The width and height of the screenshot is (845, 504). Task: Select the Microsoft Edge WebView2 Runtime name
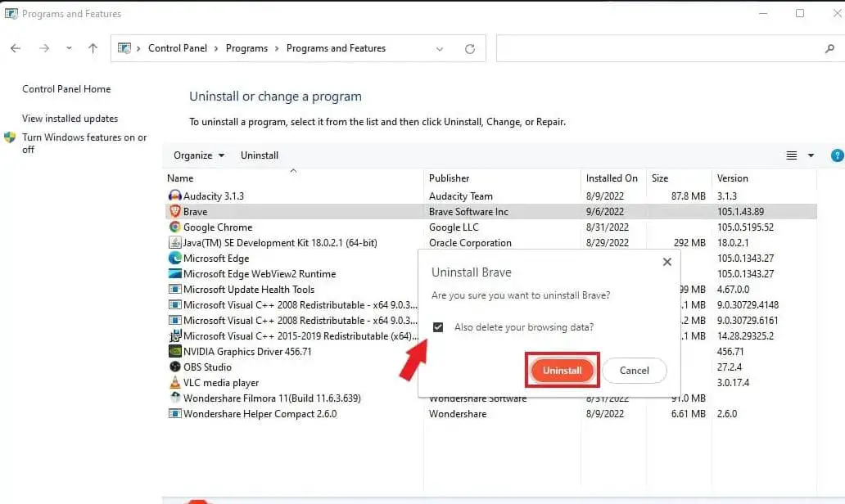pyautogui.click(x=260, y=273)
